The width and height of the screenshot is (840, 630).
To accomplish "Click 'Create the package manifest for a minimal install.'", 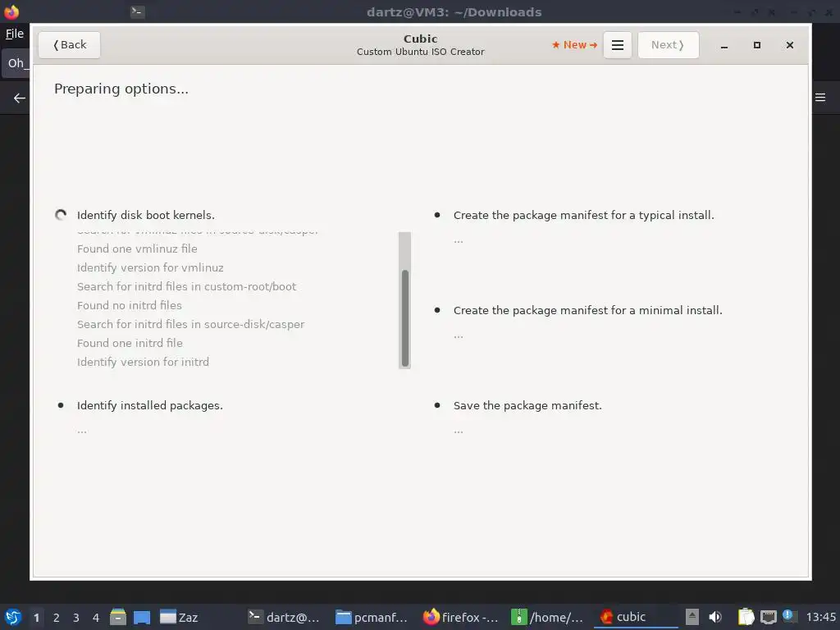I will tap(587, 311).
